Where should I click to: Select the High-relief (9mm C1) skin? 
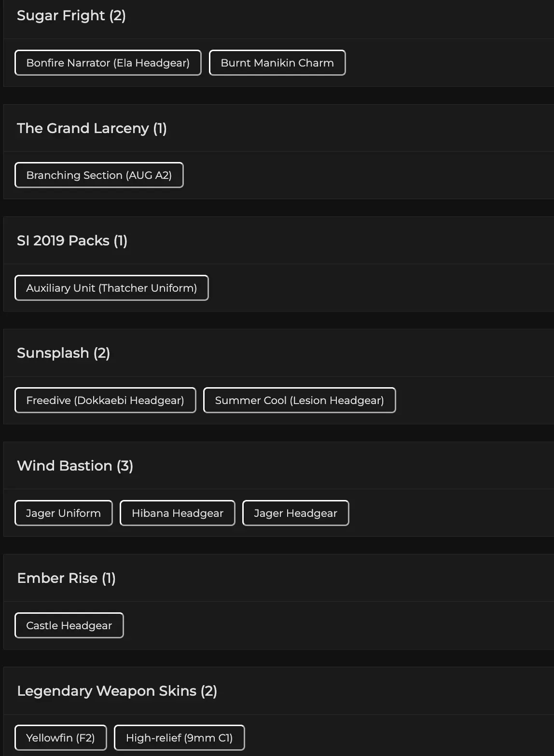(179, 738)
